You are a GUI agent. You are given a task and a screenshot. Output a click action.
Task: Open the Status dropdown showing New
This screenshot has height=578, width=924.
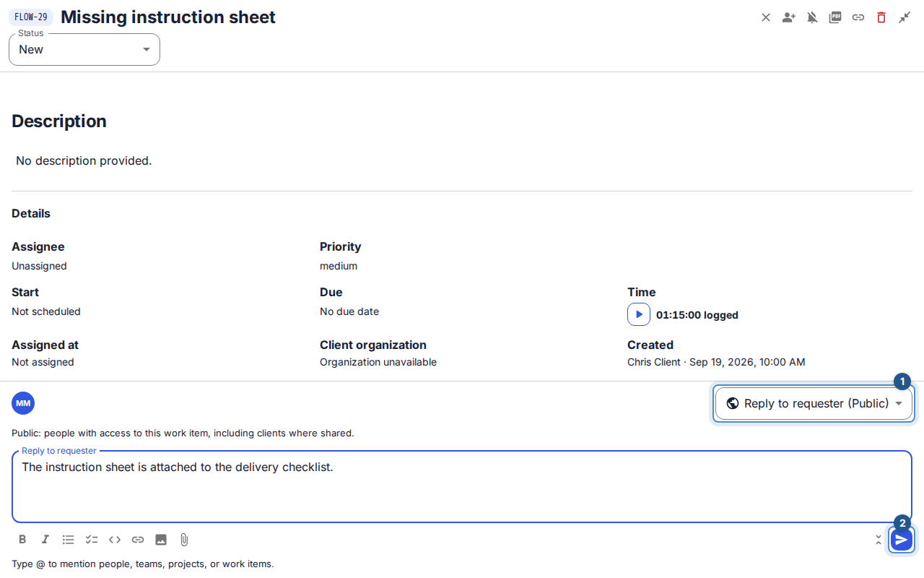[x=84, y=49]
